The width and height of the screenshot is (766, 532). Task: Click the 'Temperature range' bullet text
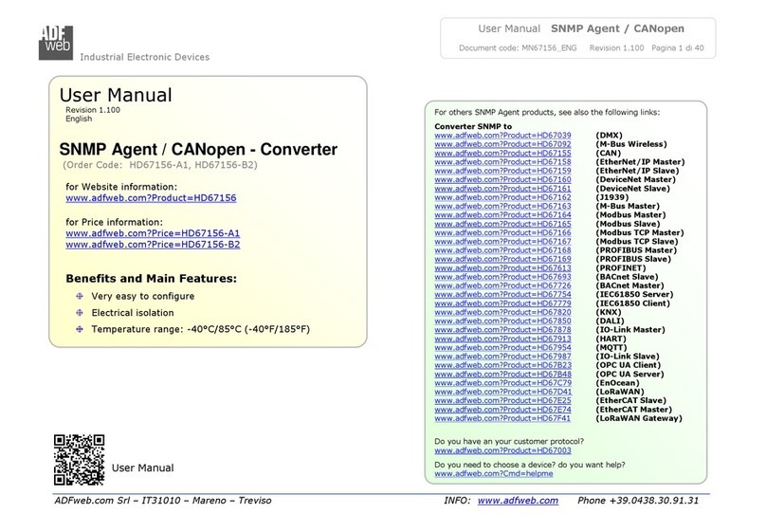(200, 329)
